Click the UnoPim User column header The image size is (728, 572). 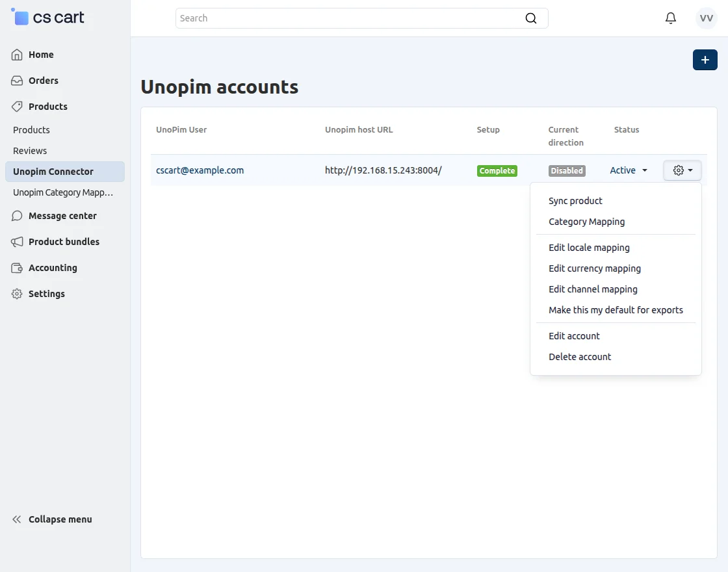[x=181, y=130]
